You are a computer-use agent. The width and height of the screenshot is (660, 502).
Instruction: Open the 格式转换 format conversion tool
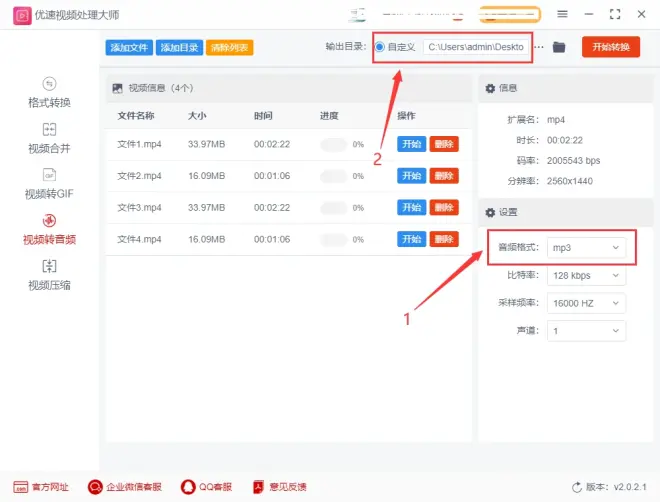coord(49,92)
